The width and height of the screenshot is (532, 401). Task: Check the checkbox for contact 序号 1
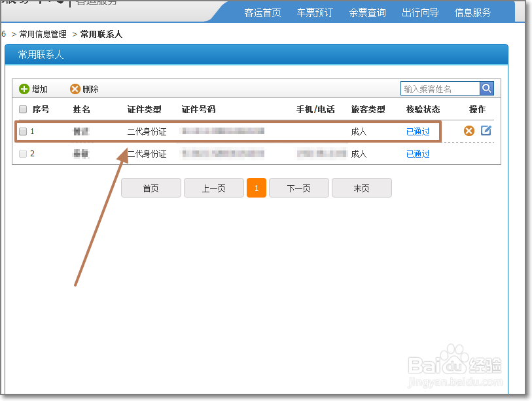coord(23,131)
